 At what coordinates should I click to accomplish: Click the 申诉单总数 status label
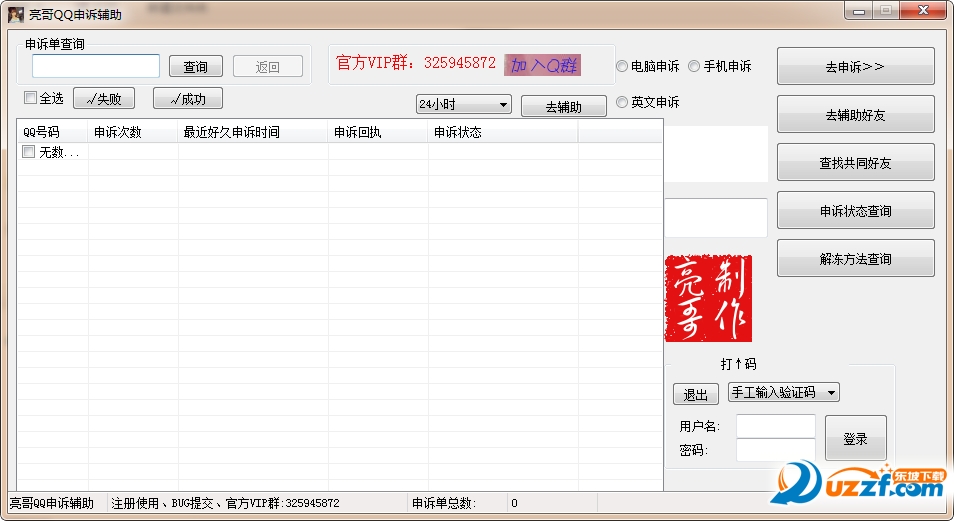tap(444, 503)
